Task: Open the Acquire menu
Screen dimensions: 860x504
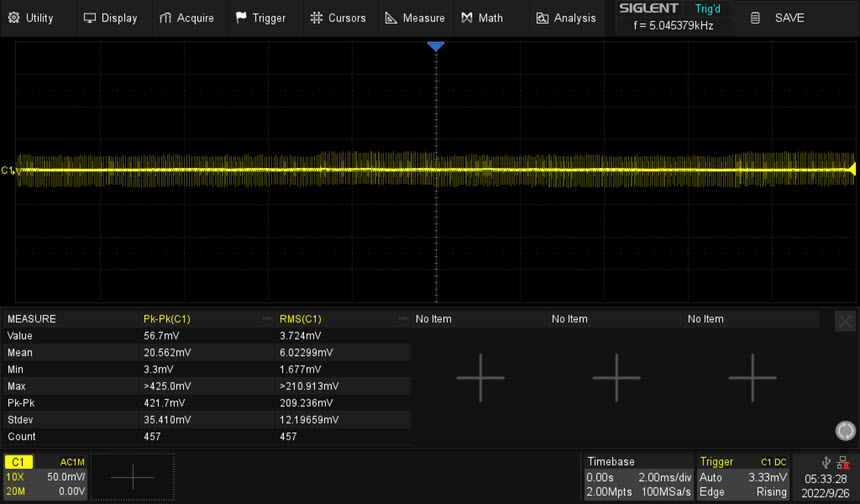Action: (x=186, y=18)
